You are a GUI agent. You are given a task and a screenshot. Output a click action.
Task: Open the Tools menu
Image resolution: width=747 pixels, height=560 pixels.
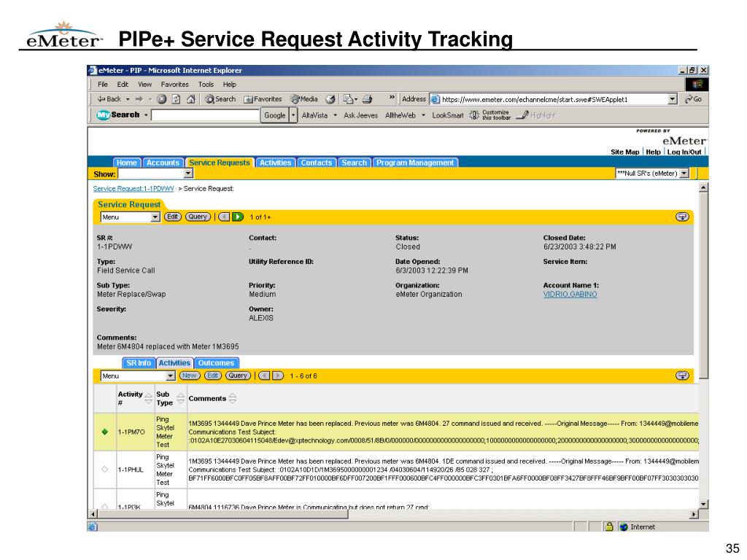point(206,85)
